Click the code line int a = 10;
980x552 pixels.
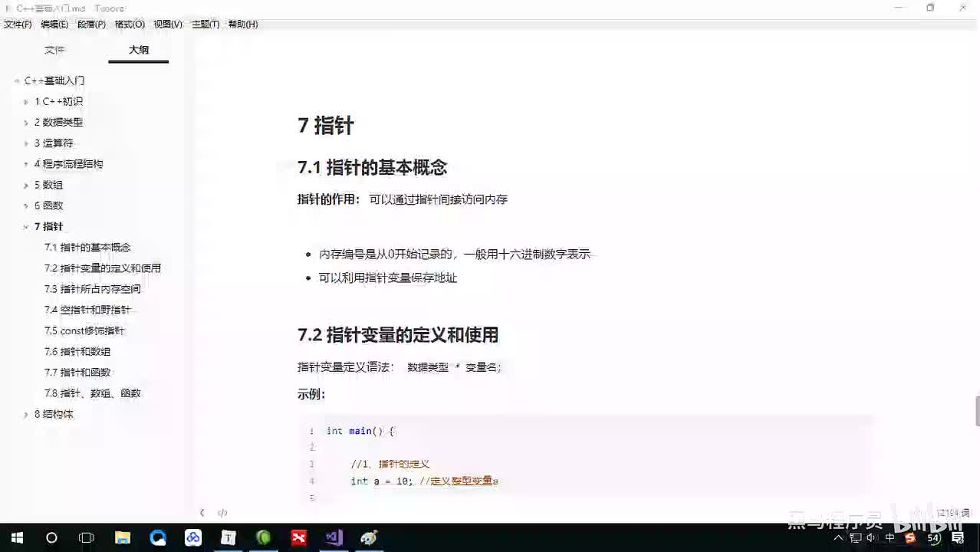[382, 481]
